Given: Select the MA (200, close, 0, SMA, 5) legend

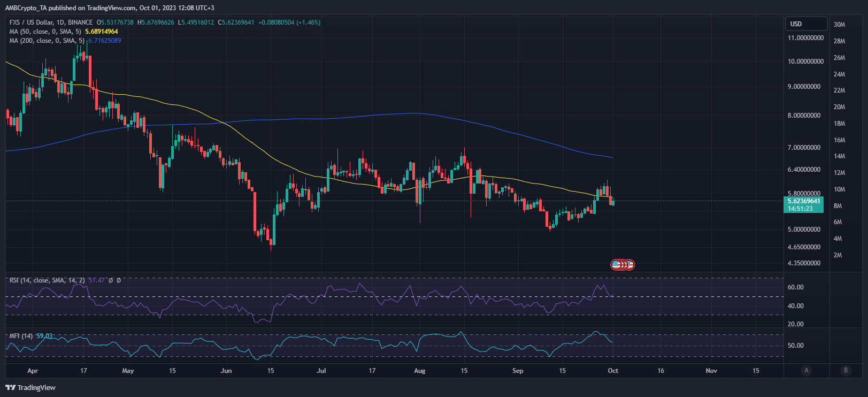Looking at the screenshot, I should pyautogui.click(x=48, y=41).
